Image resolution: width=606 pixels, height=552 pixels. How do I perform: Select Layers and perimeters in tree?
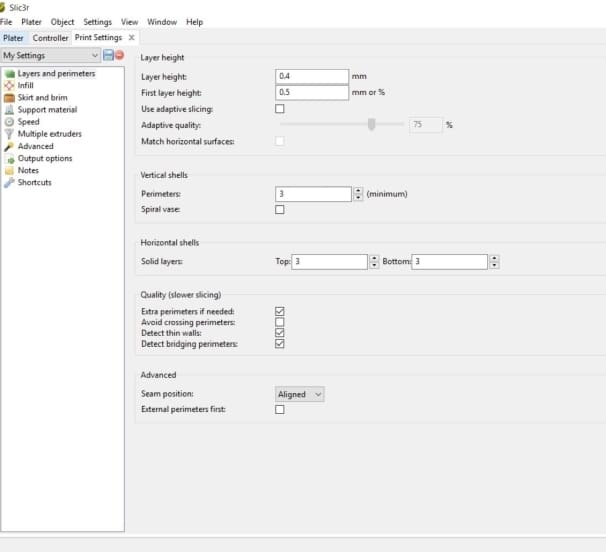(x=56, y=73)
